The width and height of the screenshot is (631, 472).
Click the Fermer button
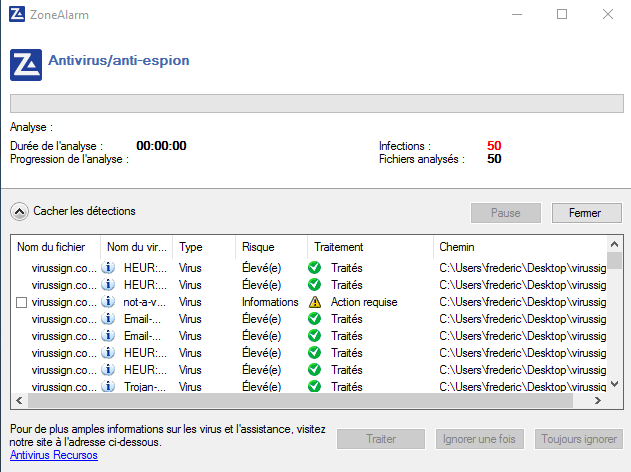tap(587, 213)
